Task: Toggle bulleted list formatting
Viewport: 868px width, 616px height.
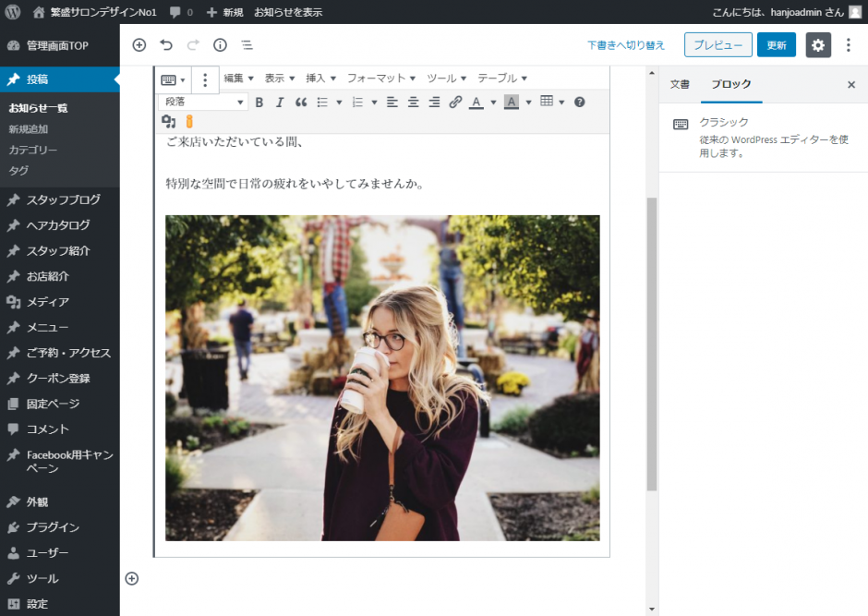Action: click(x=322, y=103)
